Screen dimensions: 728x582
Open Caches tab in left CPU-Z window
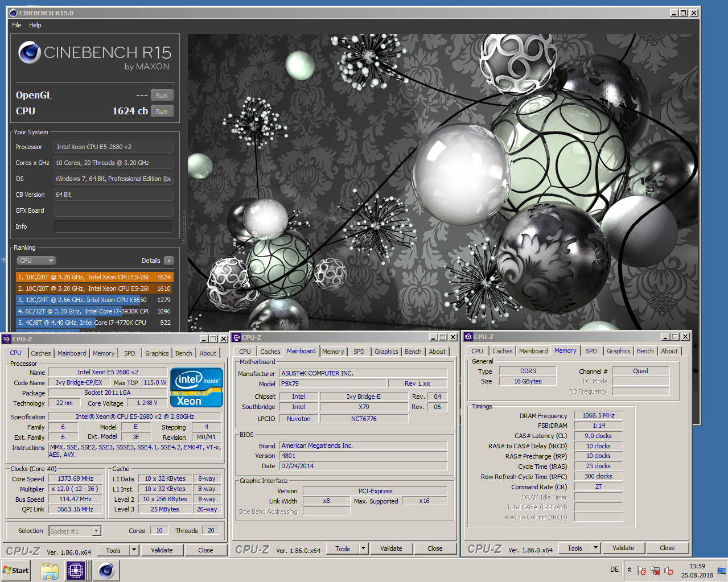41,353
